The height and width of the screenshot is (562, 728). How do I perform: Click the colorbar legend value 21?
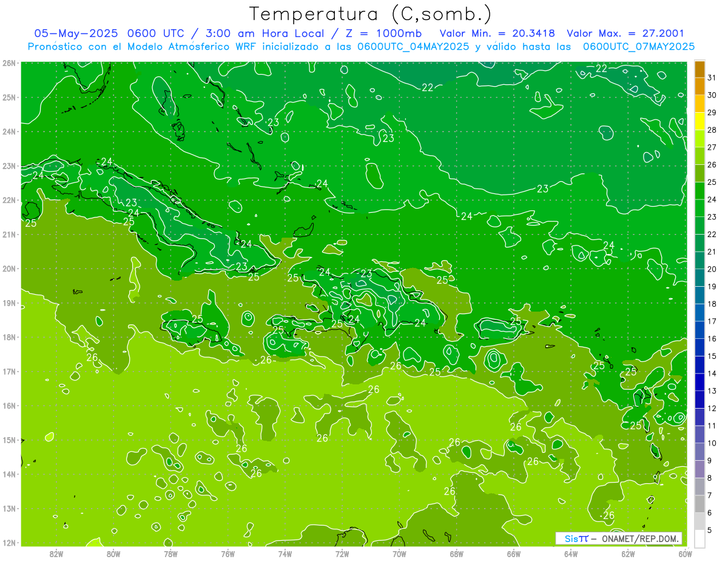pyautogui.click(x=712, y=252)
